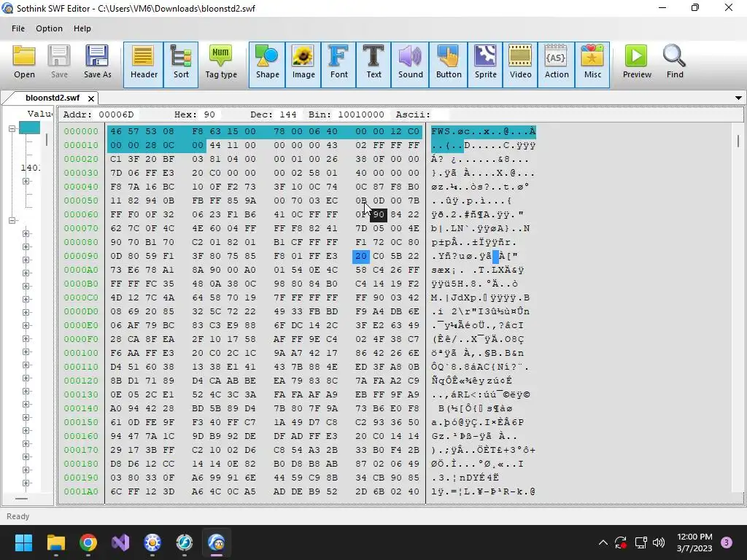
Task: Toggle the Font tag filter
Action: (x=338, y=65)
